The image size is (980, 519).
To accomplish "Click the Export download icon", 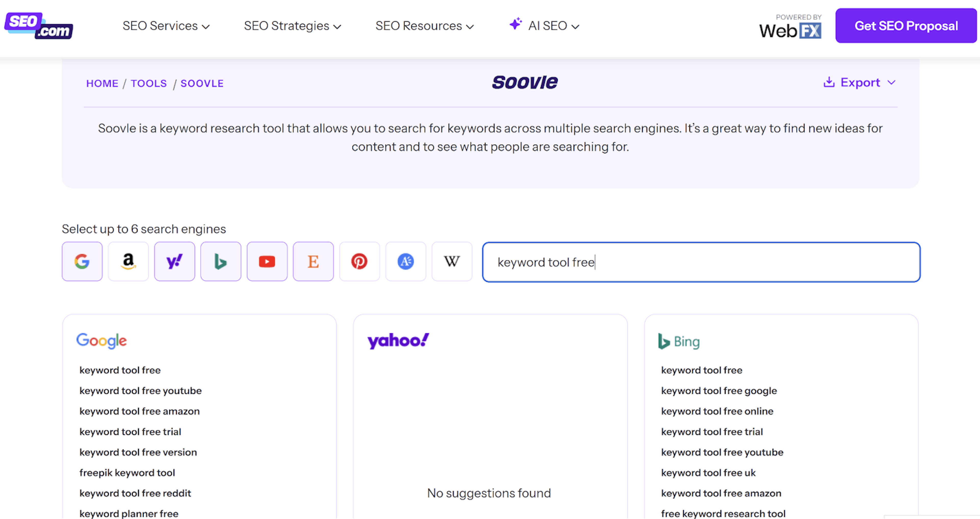I will [829, 82].
